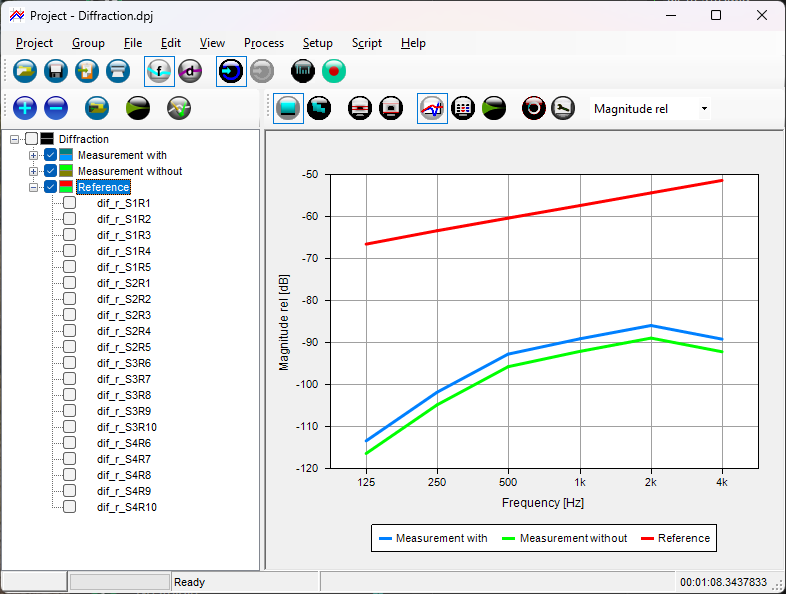
Task: Expand the 'Measurement with' tree node
Action: click(x=34, y=155)
